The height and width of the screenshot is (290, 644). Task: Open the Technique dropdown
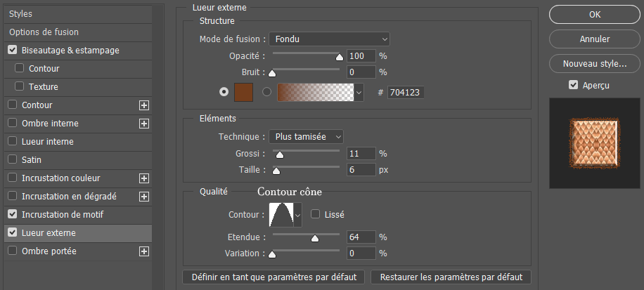click(307, 136)
